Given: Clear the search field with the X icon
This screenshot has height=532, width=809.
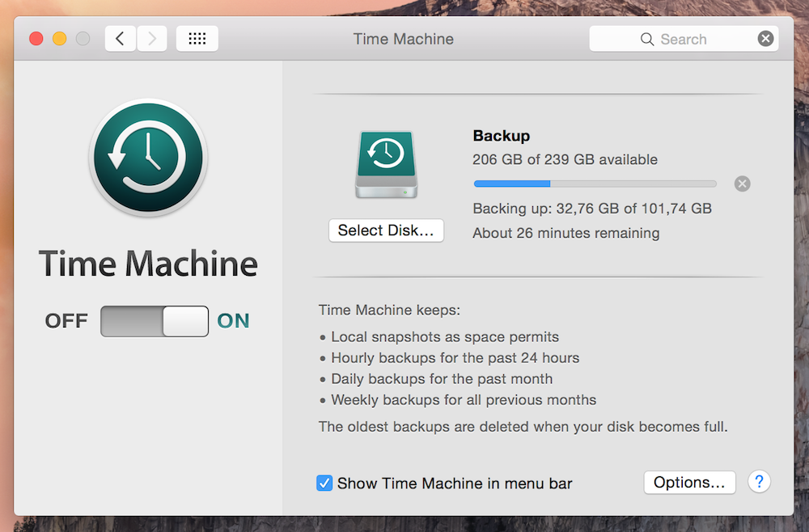Looking at the screenshot, I should pos(765,39).
